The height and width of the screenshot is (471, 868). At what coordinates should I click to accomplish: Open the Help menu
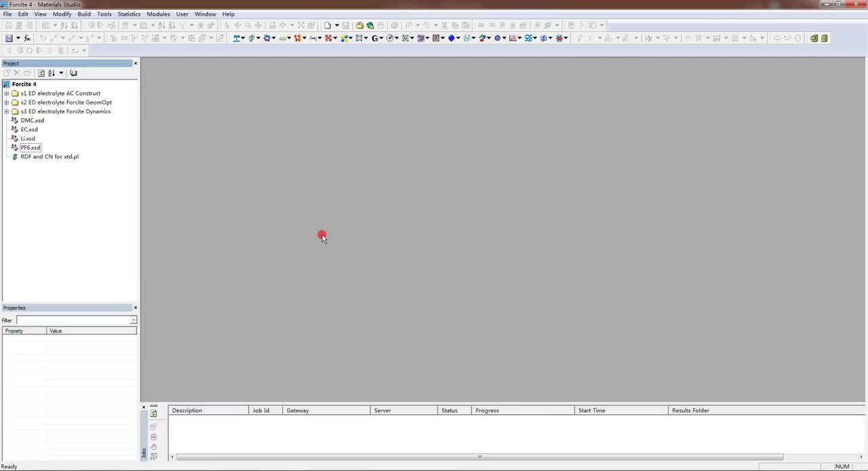point(229,14)
